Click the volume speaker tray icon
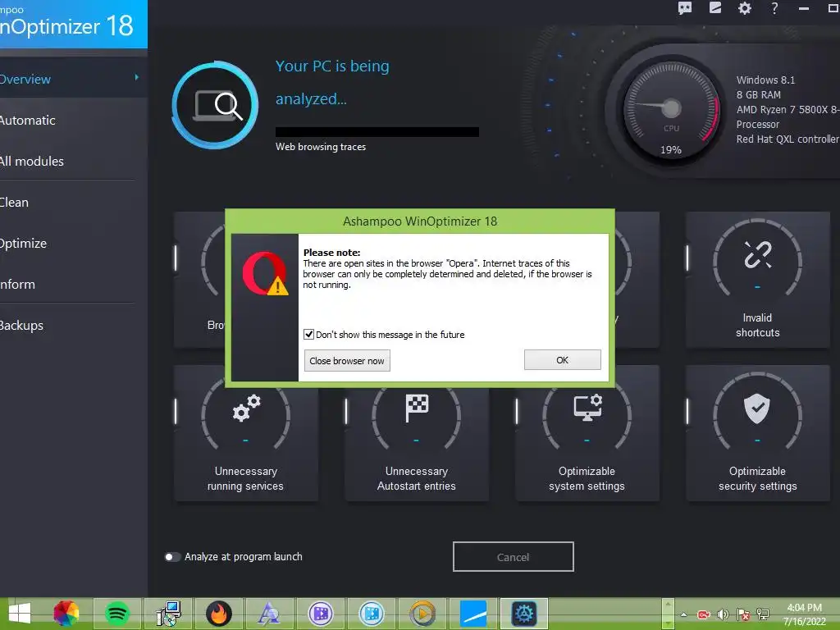 tap(724, 614)
